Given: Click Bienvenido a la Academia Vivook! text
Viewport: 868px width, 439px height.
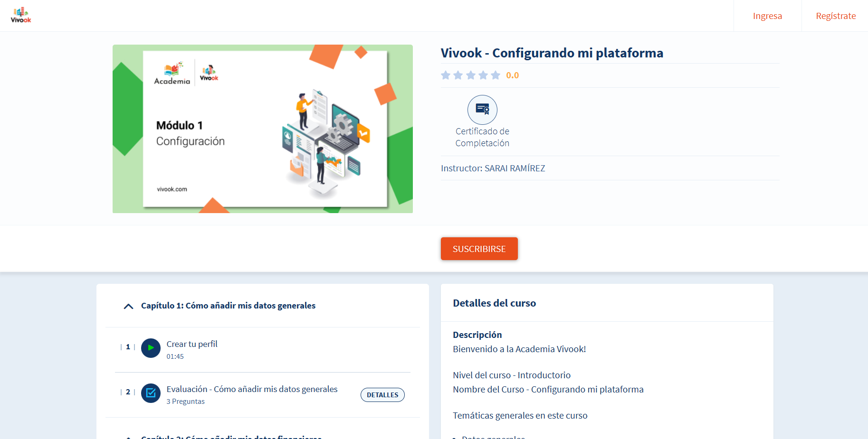Looking at the screenshot, I should point(519,349).
